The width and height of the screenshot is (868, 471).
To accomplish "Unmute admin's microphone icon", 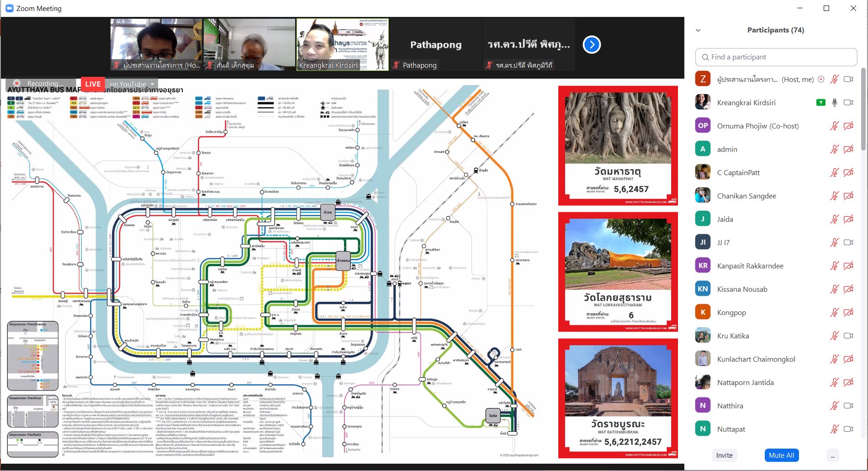I will coord(834,149).
